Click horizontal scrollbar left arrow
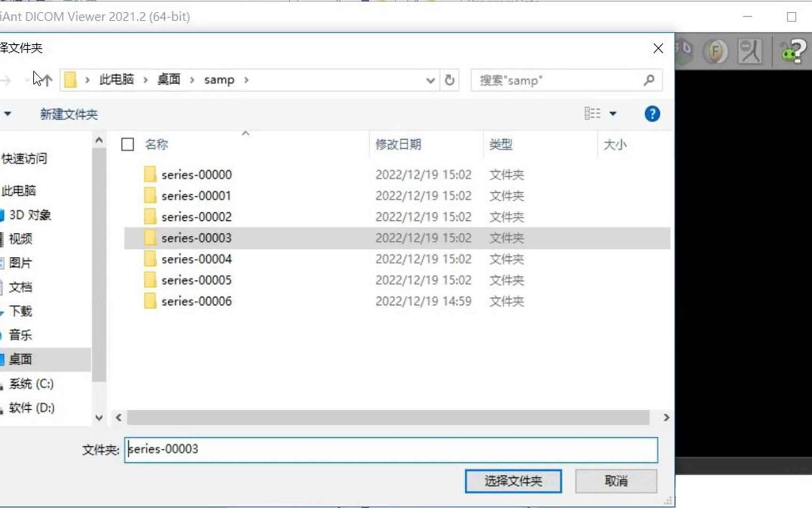 click(x=118, y=418)
